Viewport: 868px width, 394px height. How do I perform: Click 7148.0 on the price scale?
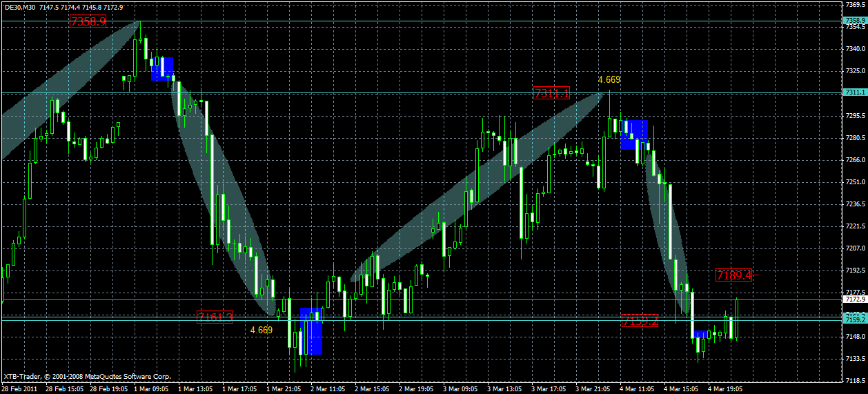(854, 336)
